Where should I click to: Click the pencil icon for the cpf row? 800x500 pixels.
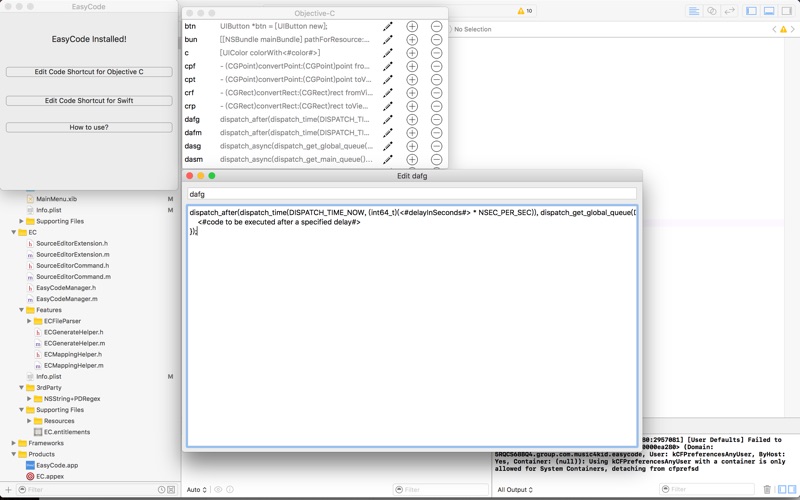[x=388, y=66]
